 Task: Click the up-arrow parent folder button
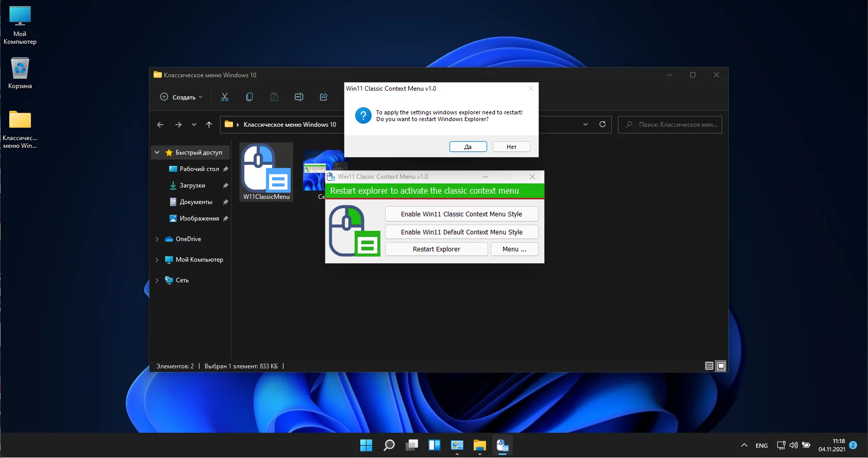coord(209,125)
